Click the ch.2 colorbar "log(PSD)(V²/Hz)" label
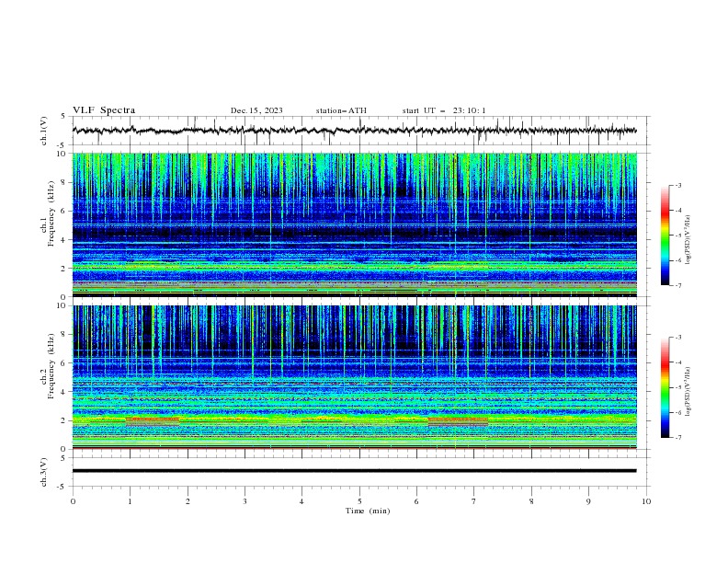 click(688, 392)
